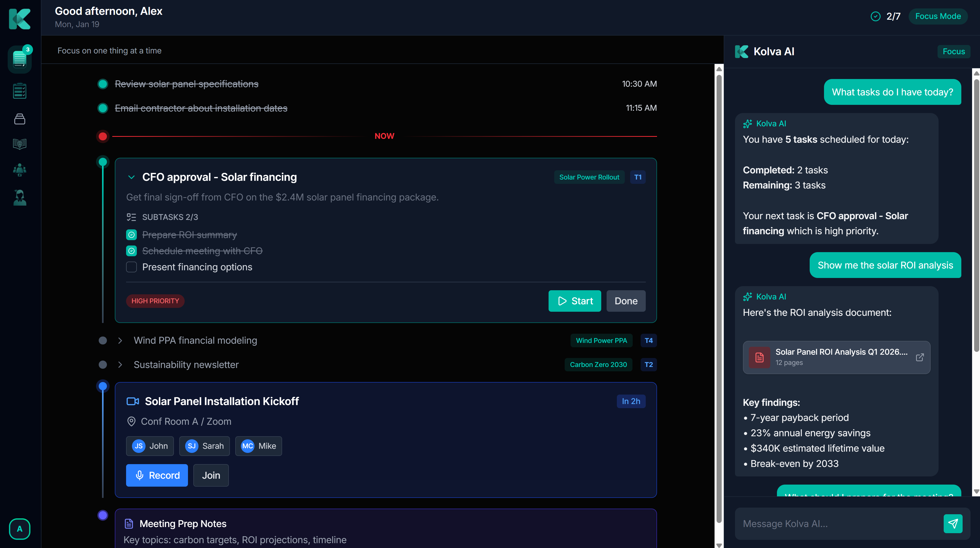Check the Present financing options subtask
Image resolution: width=980 pixels, height=548 pixels.
[x=131, y=267]
